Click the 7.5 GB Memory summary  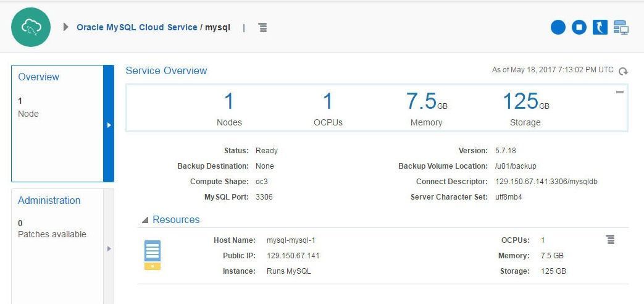coord(427,101)
